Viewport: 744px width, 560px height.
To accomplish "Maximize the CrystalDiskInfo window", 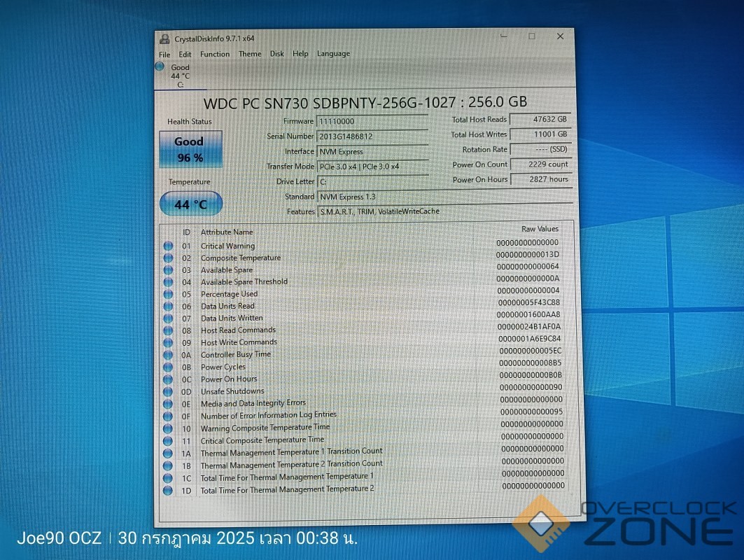I will [532, 36].
